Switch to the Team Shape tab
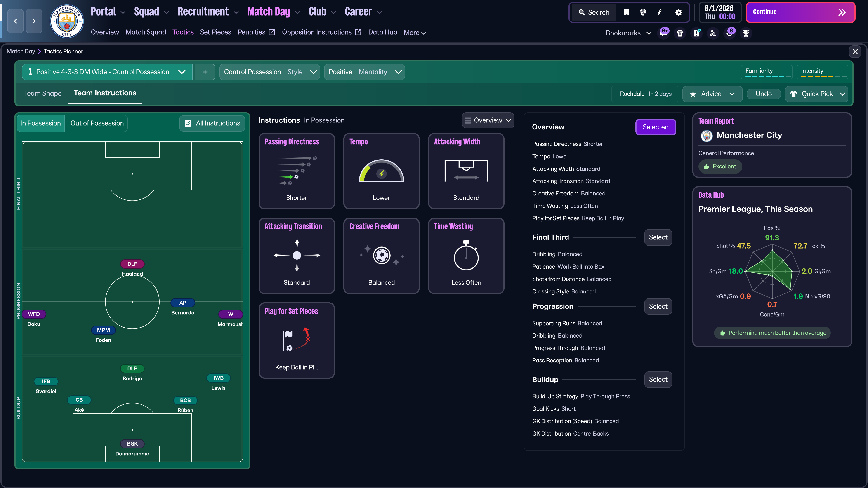 42,93
